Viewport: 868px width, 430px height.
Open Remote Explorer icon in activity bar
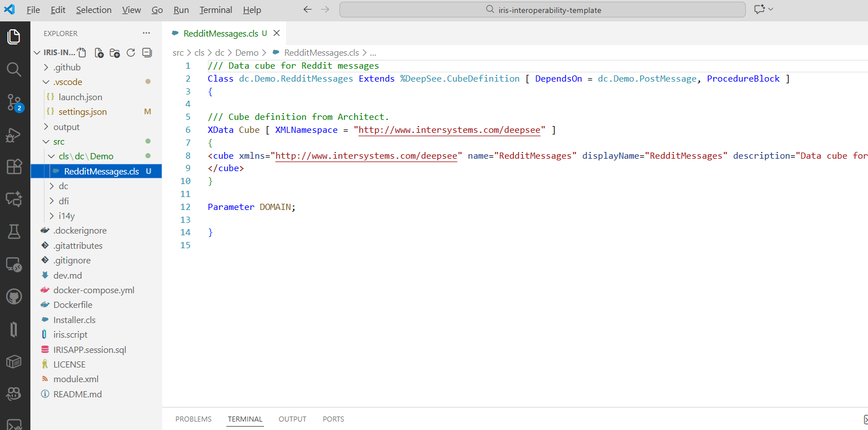14,264
